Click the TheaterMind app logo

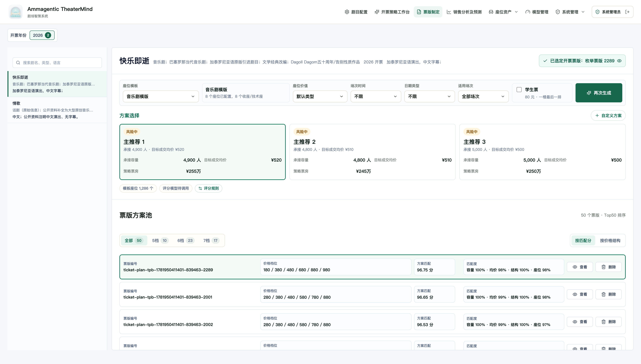coord(15,12)
